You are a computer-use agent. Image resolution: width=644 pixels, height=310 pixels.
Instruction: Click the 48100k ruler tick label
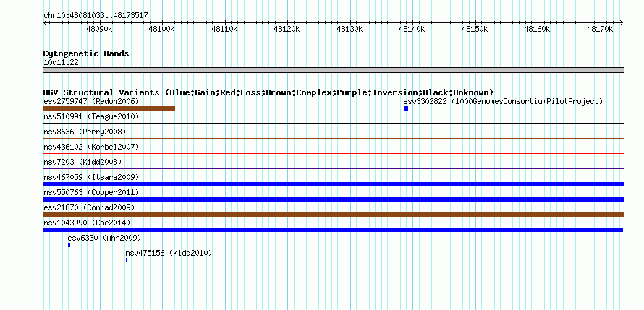tap(162, 30)
